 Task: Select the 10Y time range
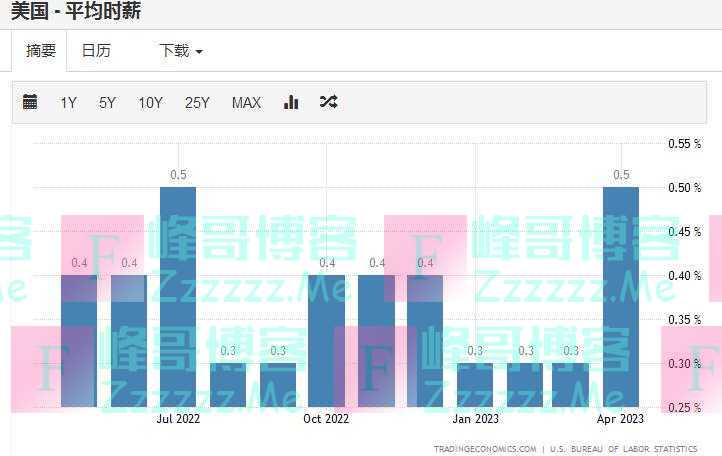click(150, 103)
